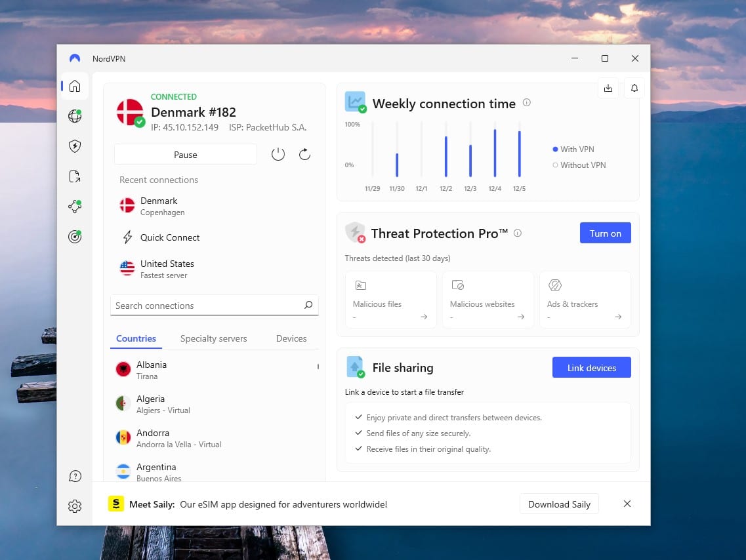Dismiss the Meet Saily banner

627,504
